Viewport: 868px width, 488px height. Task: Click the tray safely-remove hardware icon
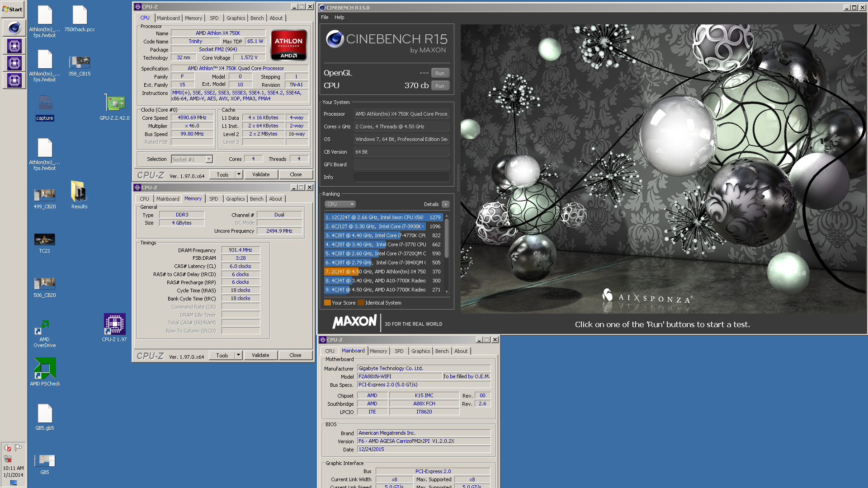(x=8, y=459)
